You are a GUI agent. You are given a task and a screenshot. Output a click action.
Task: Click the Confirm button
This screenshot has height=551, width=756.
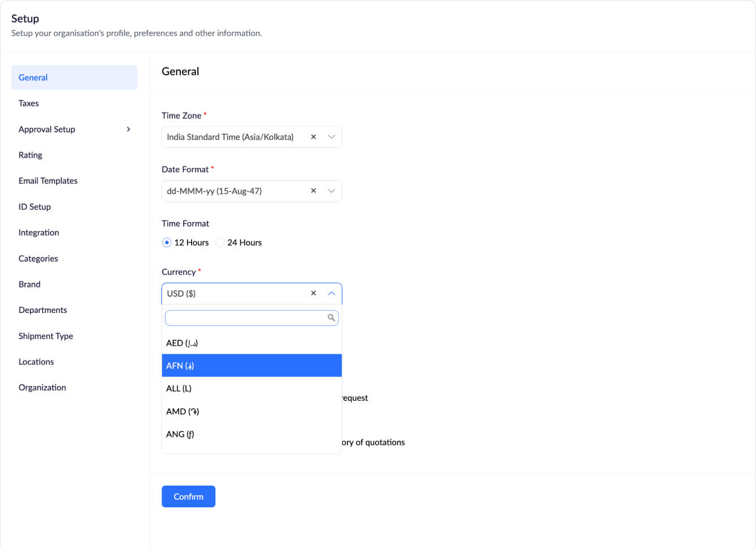188,497
